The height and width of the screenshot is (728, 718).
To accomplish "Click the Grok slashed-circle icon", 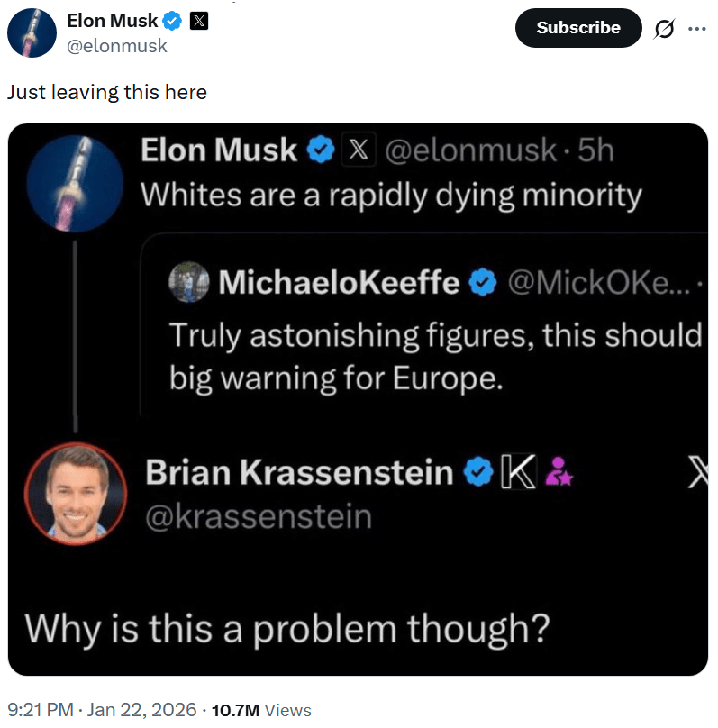I will pyautogui.click(x=664, y=29).
